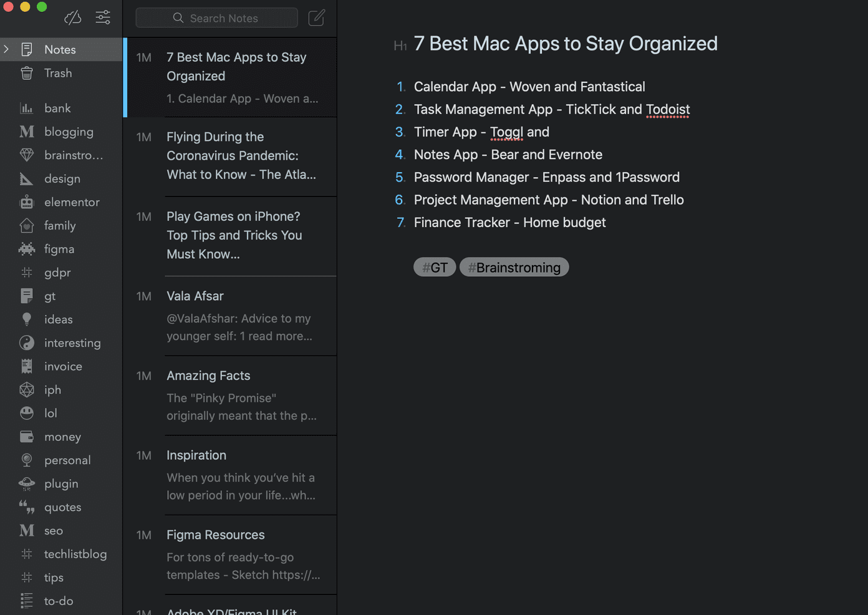Click the money tag wallet icon
The image size is (868, 615).
[27, 437]
